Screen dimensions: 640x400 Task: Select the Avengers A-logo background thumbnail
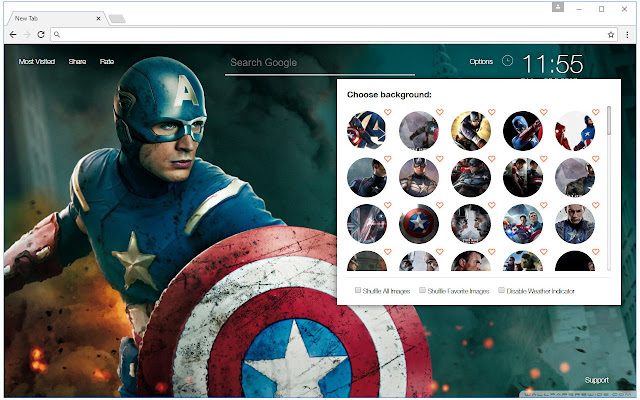coord(367,131)
